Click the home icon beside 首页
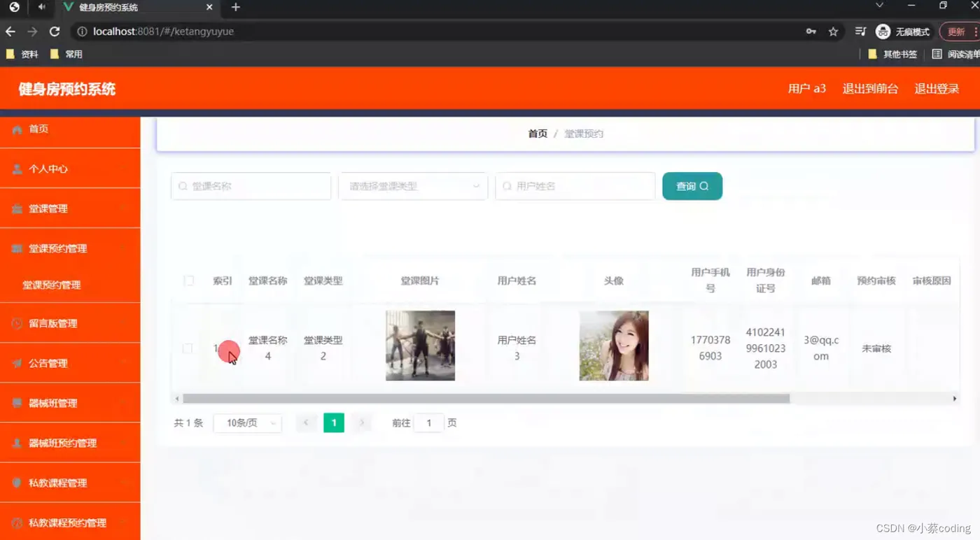Viewport: 980px width, 540px height. pyautogui.click(x=17, y=129)
